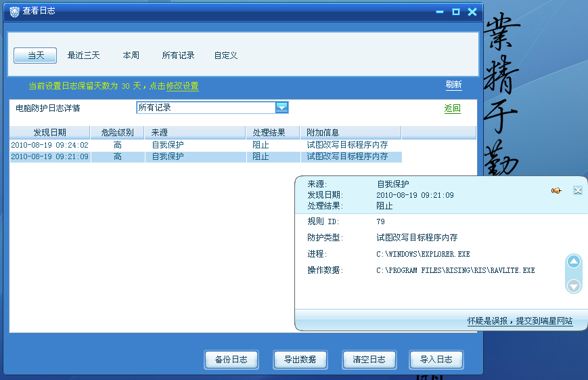Select log row dated 2010-08-19 09:21:09
The width and height of the screenshot is (588, 380).
[206, 156]
